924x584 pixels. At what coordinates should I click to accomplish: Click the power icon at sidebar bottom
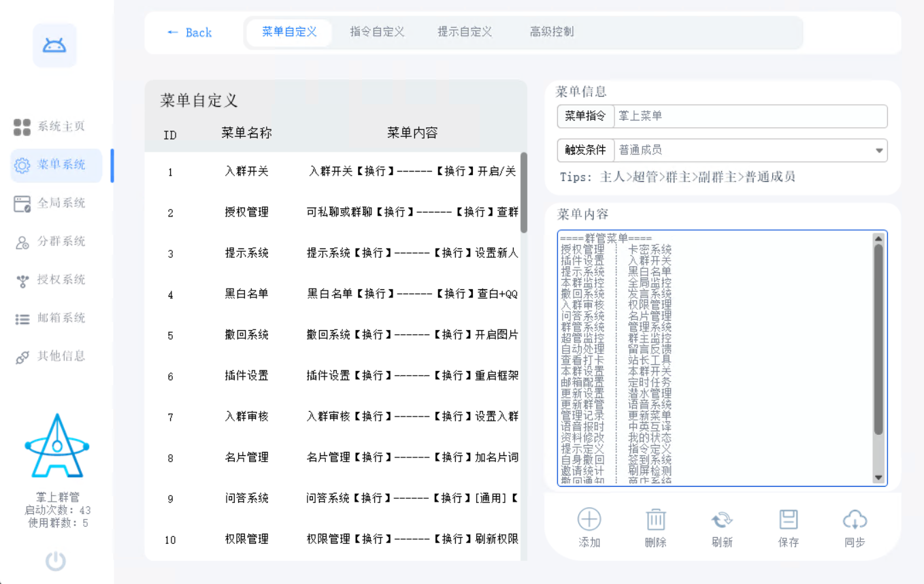56,561
